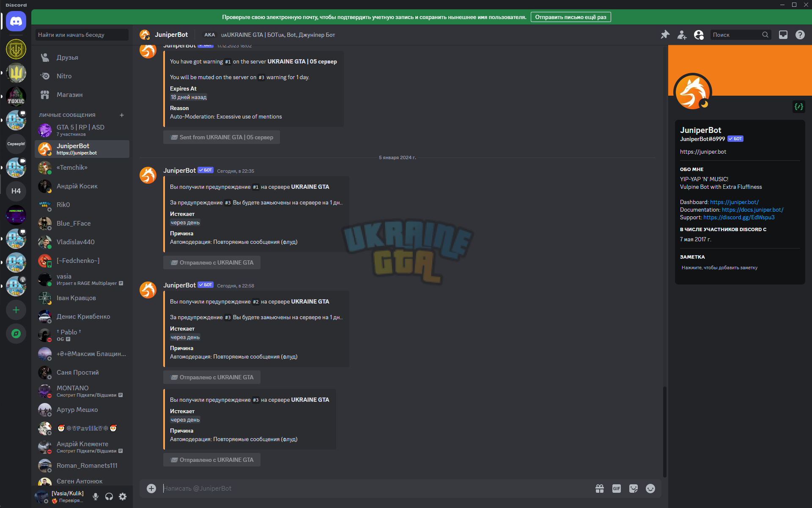Open chat with vasia

pyautogui.click(x=82, y=279)
